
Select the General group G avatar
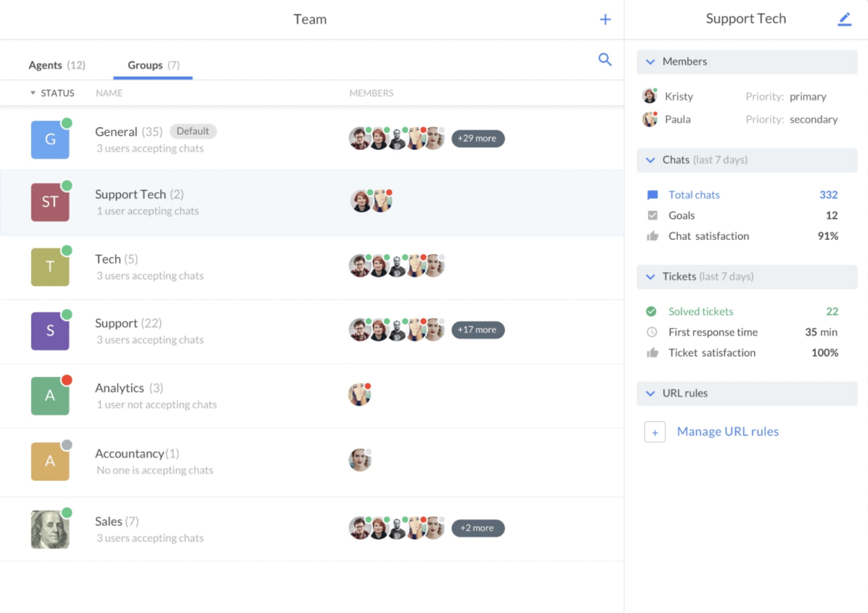[x=50, y=140]
